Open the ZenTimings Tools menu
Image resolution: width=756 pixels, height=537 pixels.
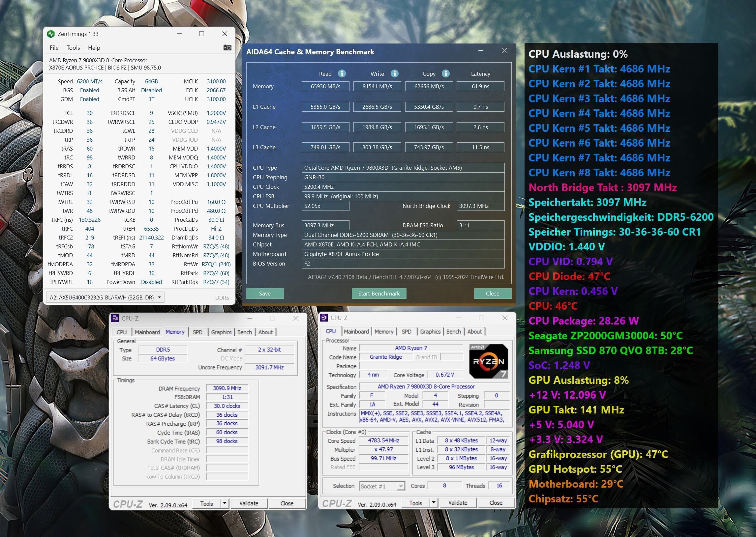coord(73,48)
